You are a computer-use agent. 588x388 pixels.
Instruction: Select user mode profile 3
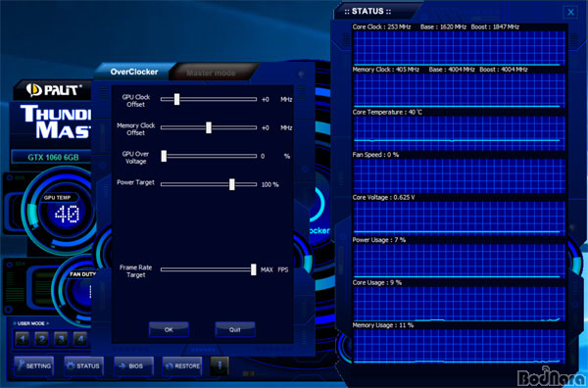pos(61,340)
